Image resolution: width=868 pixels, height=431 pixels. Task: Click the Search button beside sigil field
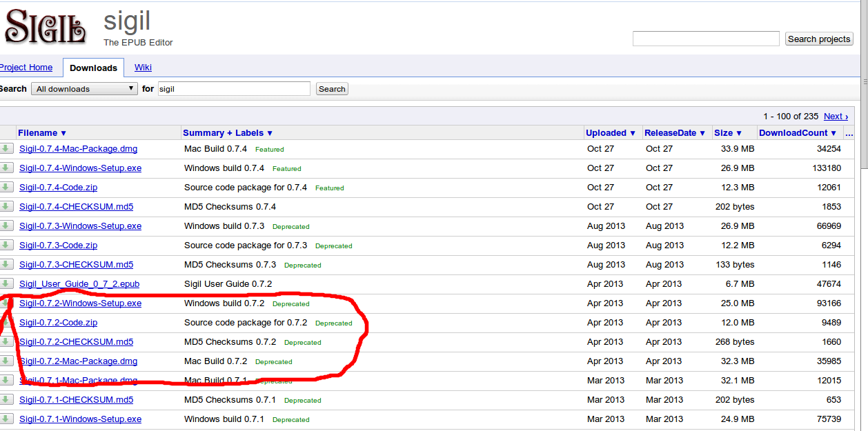(x=332, y=89)
